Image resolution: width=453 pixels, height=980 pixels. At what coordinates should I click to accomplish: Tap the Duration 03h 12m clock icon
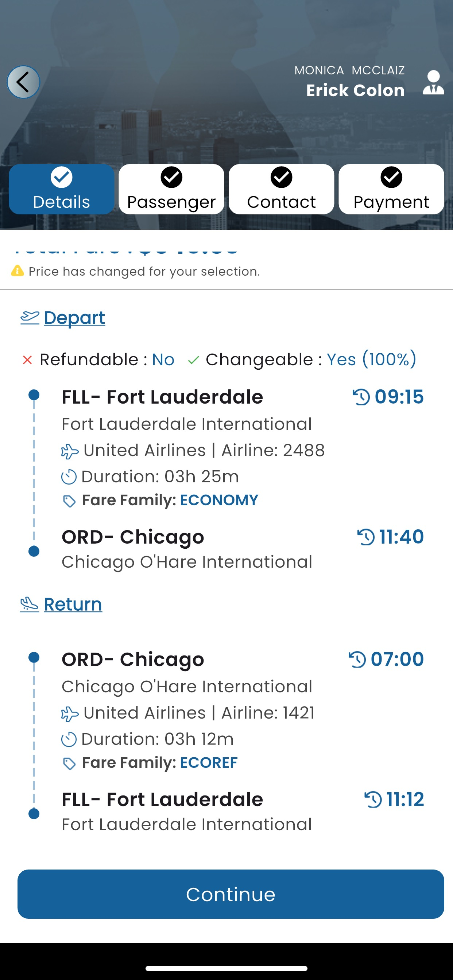pyautogui.click(x=69, y=739)
